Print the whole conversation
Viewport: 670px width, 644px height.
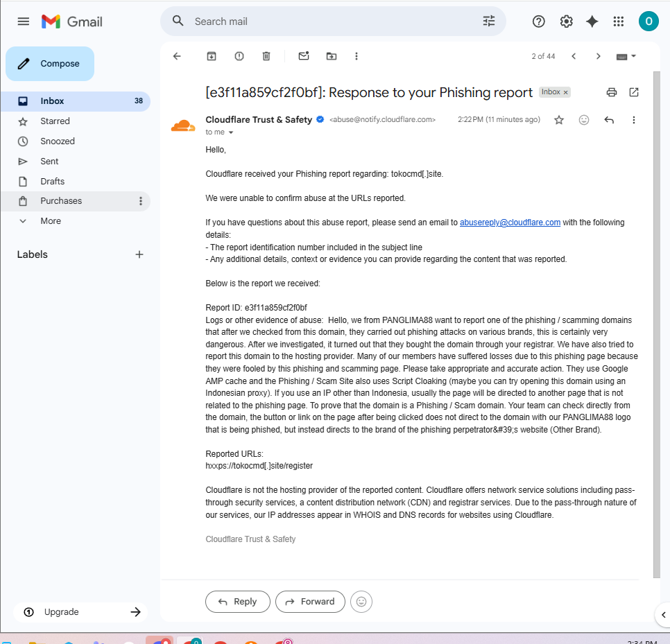tap(612, 92)
